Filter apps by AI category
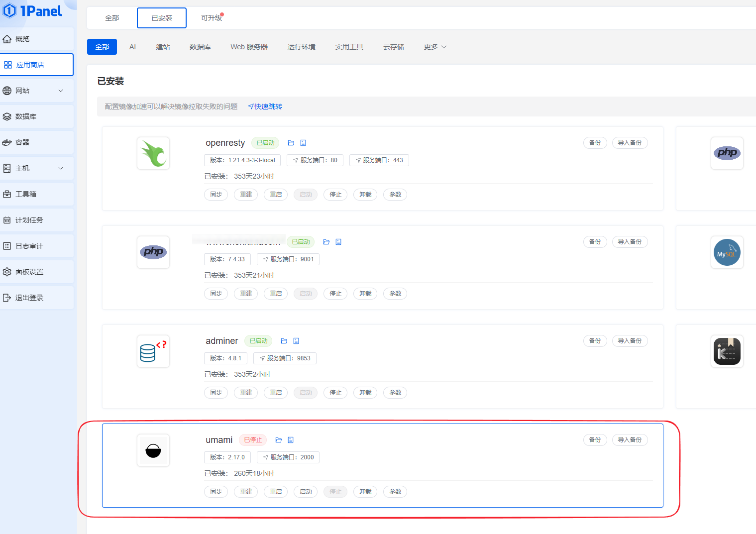The height and width of the screenshot is (534, 756). (132, 47)
